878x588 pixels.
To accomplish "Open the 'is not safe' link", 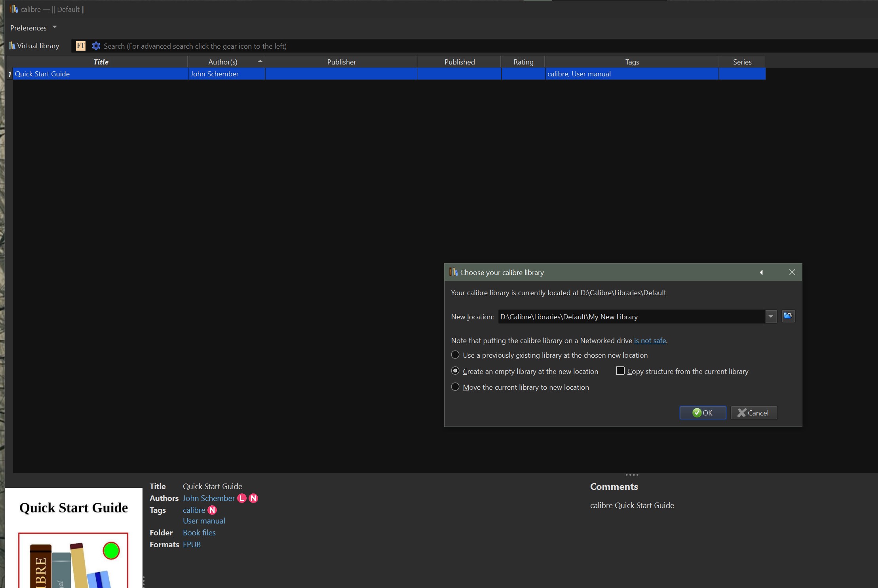I will click(x=650, y=340).
